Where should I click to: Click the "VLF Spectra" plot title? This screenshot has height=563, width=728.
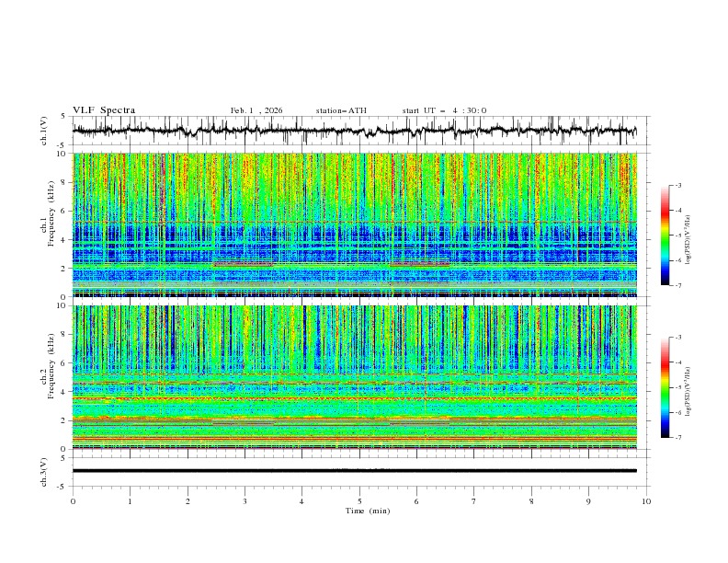pos(104,110)
